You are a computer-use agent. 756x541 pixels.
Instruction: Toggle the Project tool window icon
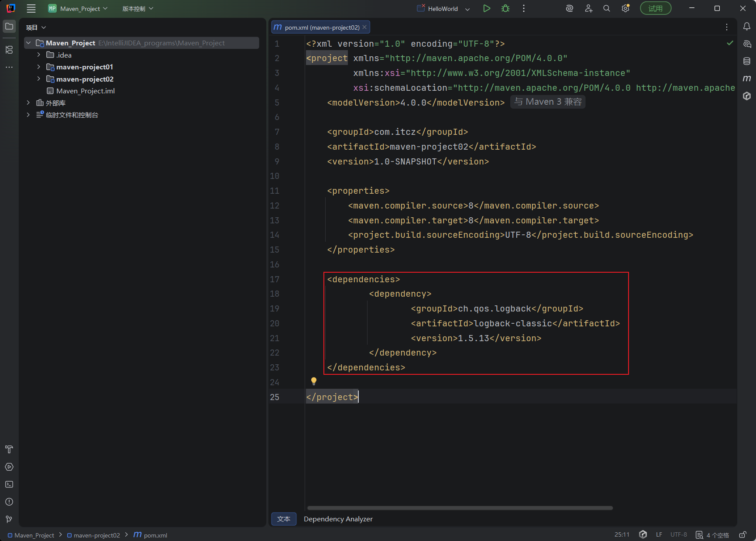pyautogui.click(x=9, y=26)
